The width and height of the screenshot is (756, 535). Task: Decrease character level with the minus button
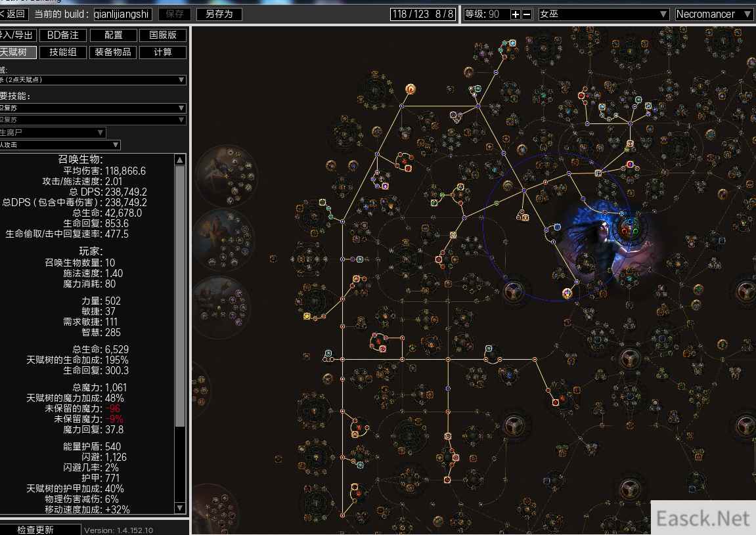click(527, 14)
